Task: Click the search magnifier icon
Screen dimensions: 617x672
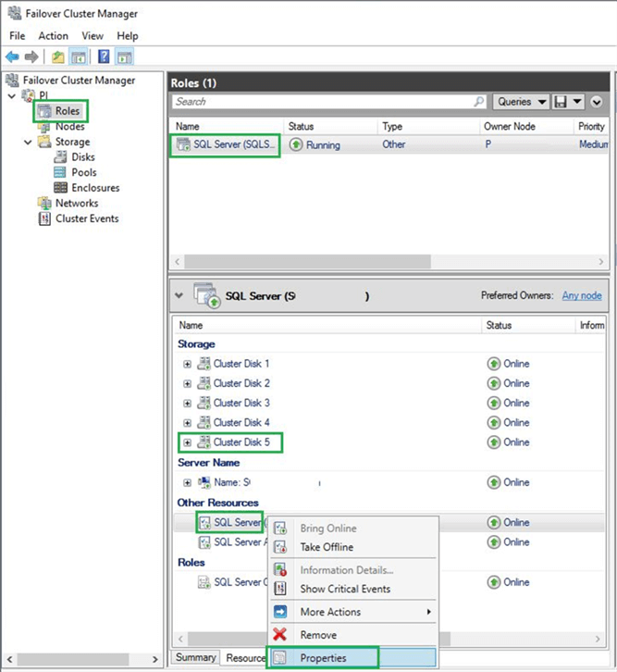Action: point(478,102)
